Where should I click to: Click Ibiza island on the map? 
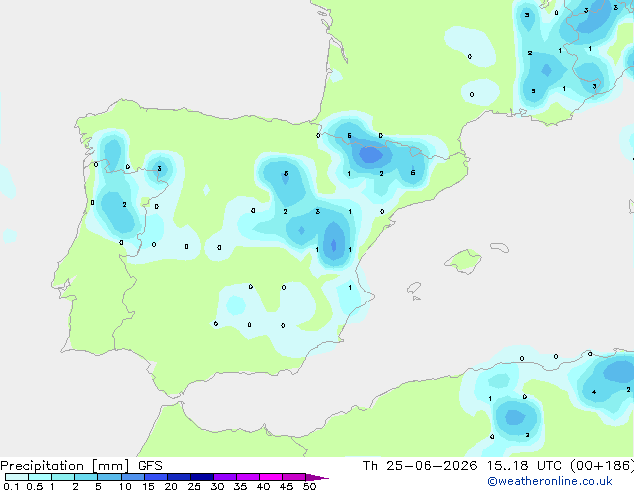tap(414, 288)
